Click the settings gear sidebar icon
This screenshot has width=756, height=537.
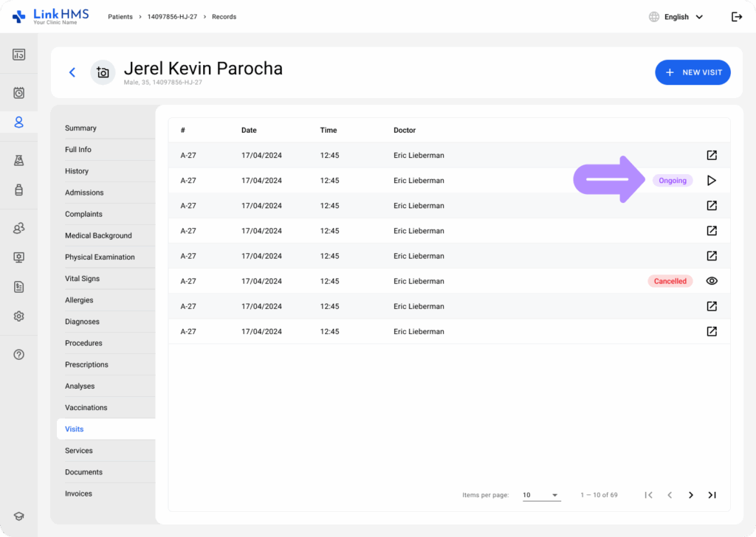click(x=19, y=316)
